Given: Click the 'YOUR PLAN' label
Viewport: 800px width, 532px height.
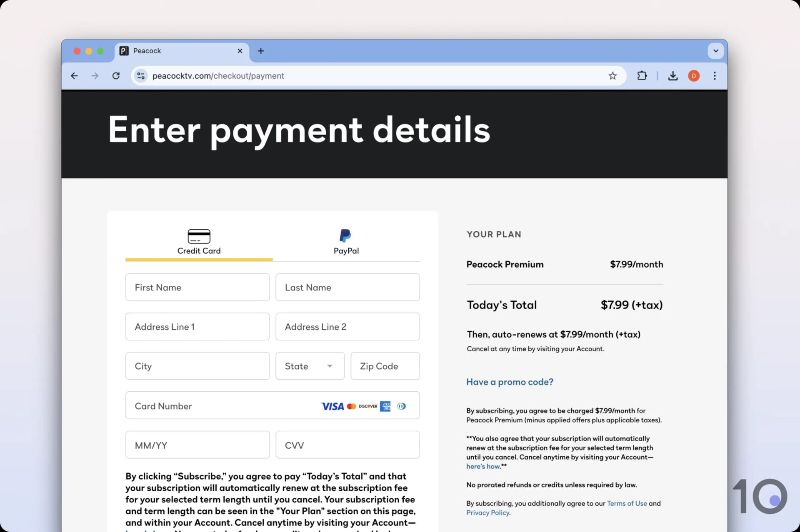Looking at the screenshot, I should pyautogui.click(x=494, y=234).
